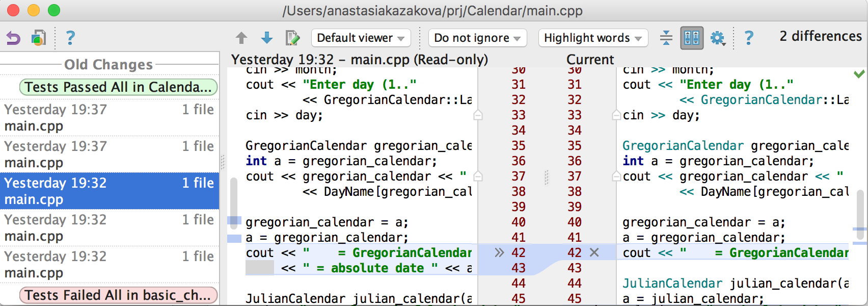Viewport: 868px width, 306px height.
Task: Click the Revert (undo arrow) icon
Action: (x=13, y=38)
